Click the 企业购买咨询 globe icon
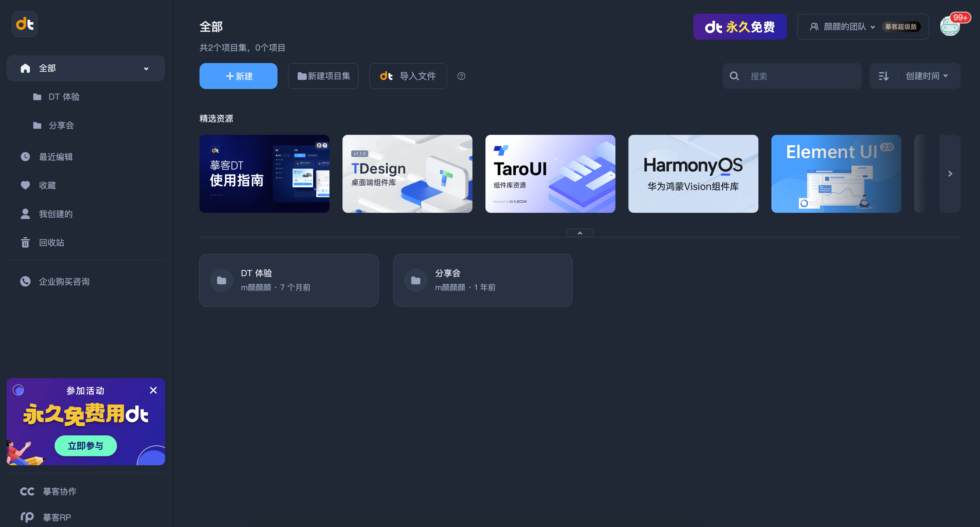The width and height of the screenshot is (980, 527). point(25,282)
